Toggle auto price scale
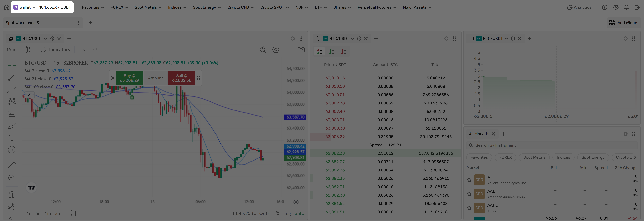Image resolution: width=644 pixels, height=221 pixels. point(299,213)
